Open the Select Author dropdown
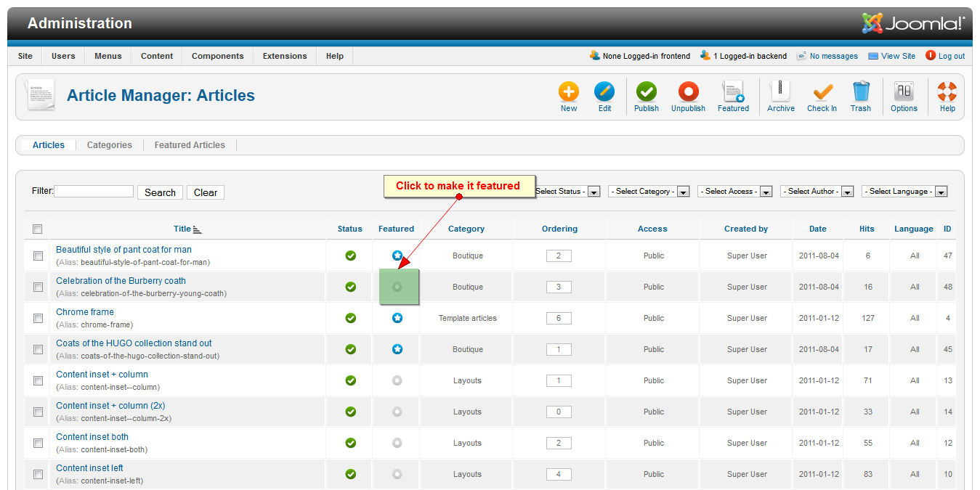 point(817,192)
